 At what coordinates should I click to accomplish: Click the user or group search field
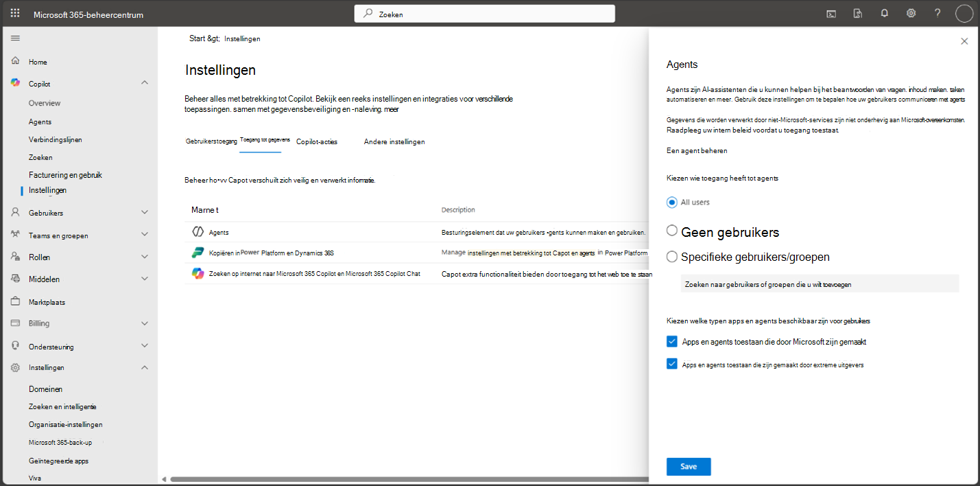(820, 283)
